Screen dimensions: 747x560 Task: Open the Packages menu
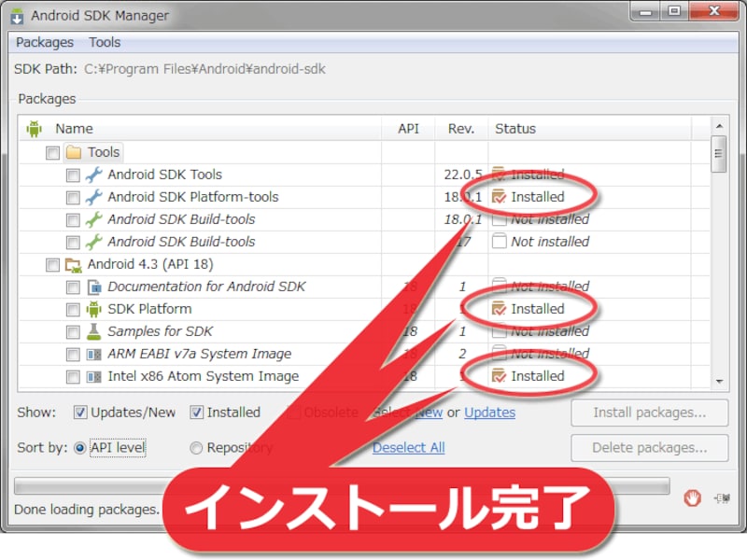click(x=45, y=42)
